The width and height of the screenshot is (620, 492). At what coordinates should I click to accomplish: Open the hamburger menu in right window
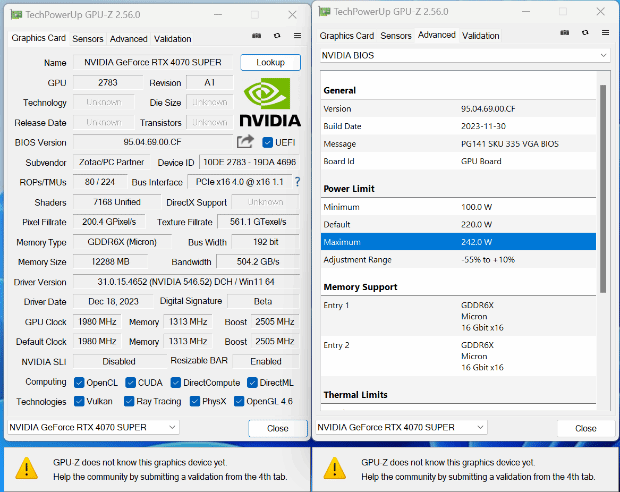[x=603, y=35]
